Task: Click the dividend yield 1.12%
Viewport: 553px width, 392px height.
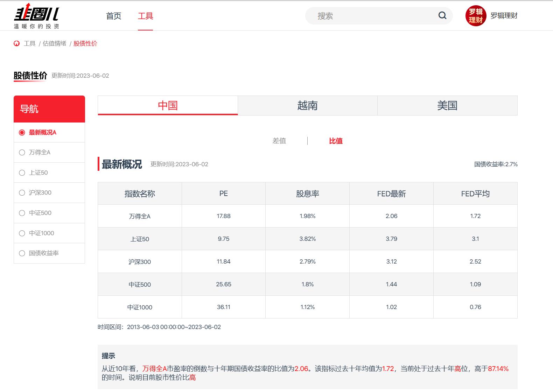Action: [x=308, y=307]
